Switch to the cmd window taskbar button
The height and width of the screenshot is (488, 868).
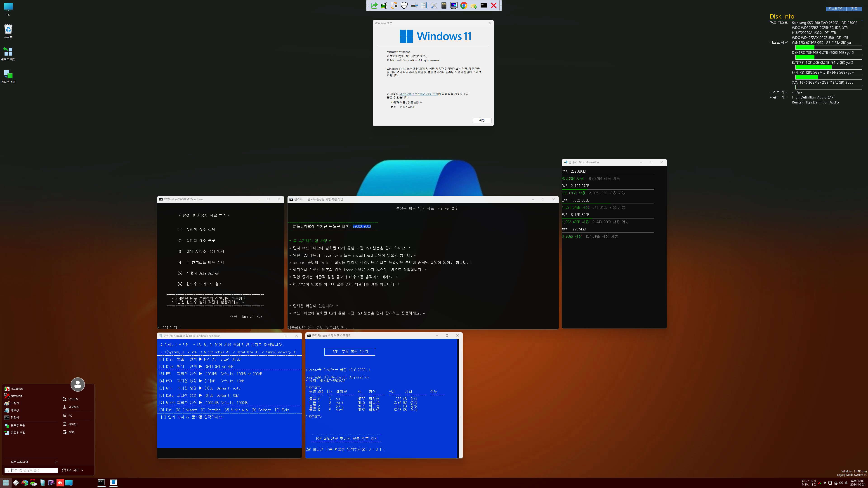pyautogui.click(x=101, y=483)
